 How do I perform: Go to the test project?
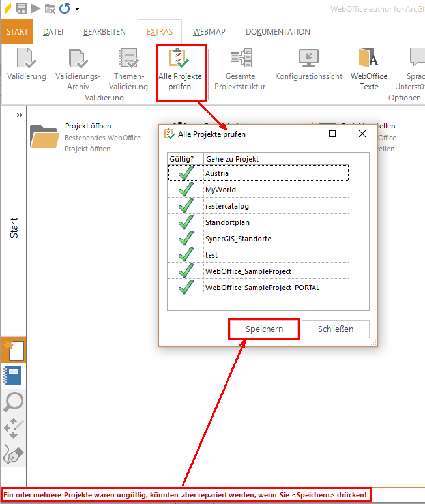(276, 255)
